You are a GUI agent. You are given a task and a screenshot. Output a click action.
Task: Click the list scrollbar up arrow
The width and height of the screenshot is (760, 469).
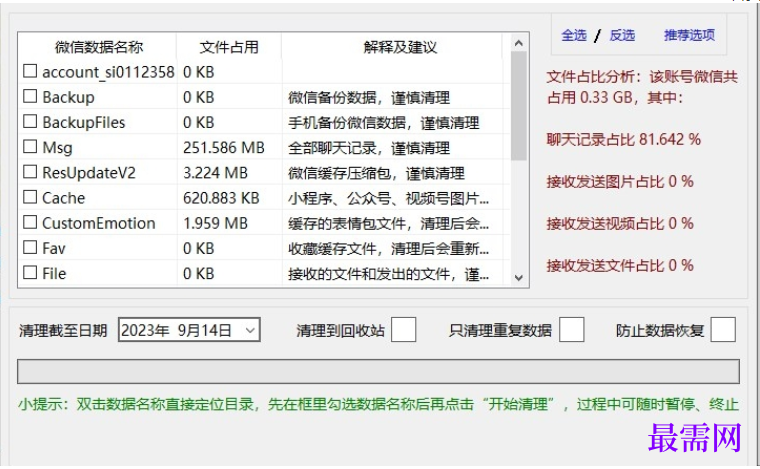coord(519,43)
